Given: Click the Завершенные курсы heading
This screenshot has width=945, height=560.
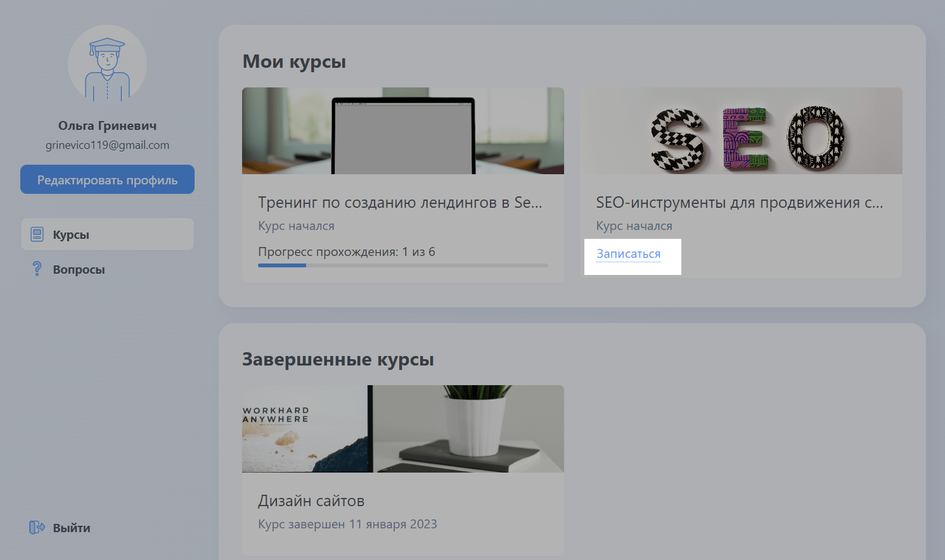Looking at the screenshot, I should pos(338,359).
